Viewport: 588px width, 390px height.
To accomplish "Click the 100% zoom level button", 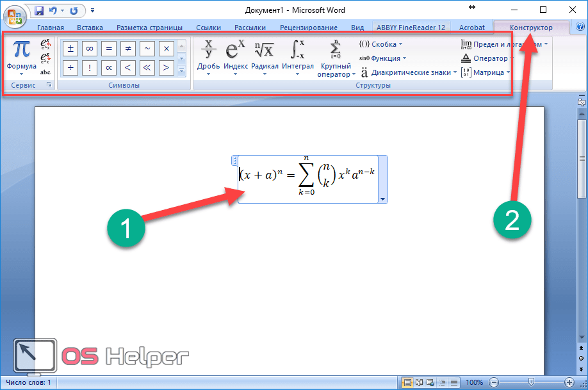I will click(x=475, y=382).
